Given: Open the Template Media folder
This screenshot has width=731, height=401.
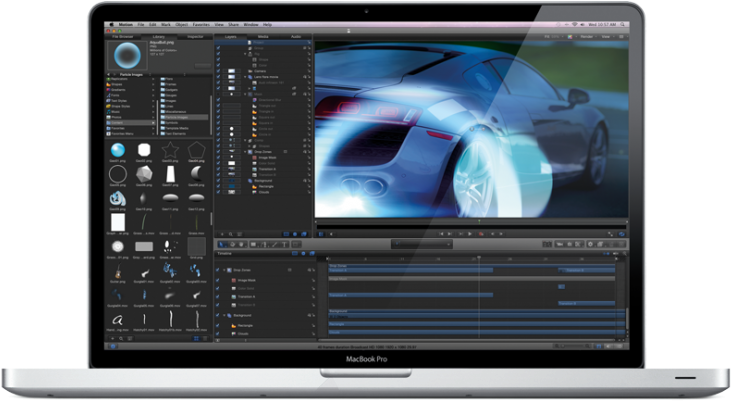Looking at the screenshot, I should click(x=177, y=128).
